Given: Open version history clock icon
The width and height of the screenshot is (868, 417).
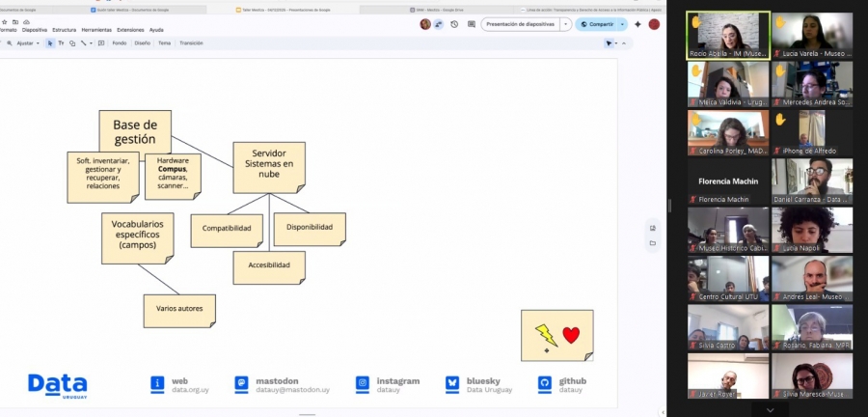Looking at the screenshot, I should click(454, 24).
